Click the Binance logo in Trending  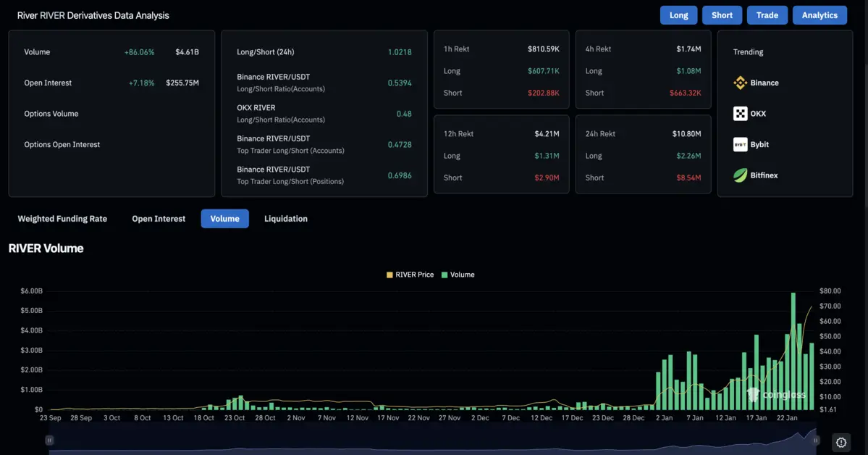(740, 83)
